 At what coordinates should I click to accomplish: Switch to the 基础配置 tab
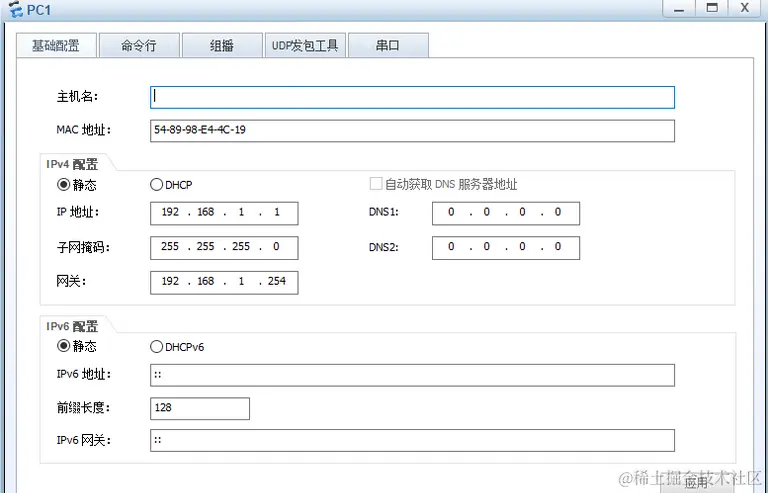coord(57,46)
